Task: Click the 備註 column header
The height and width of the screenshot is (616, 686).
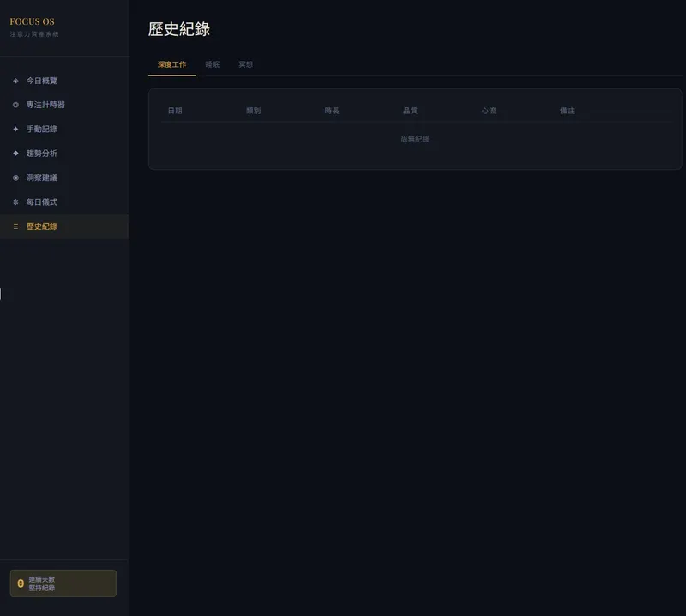Action: coord(567,111)
